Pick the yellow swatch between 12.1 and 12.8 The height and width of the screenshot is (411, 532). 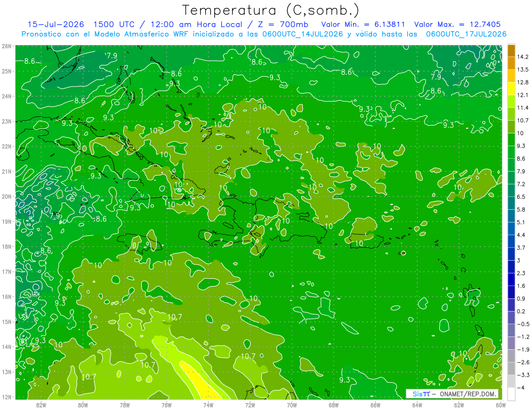(511, 89)
